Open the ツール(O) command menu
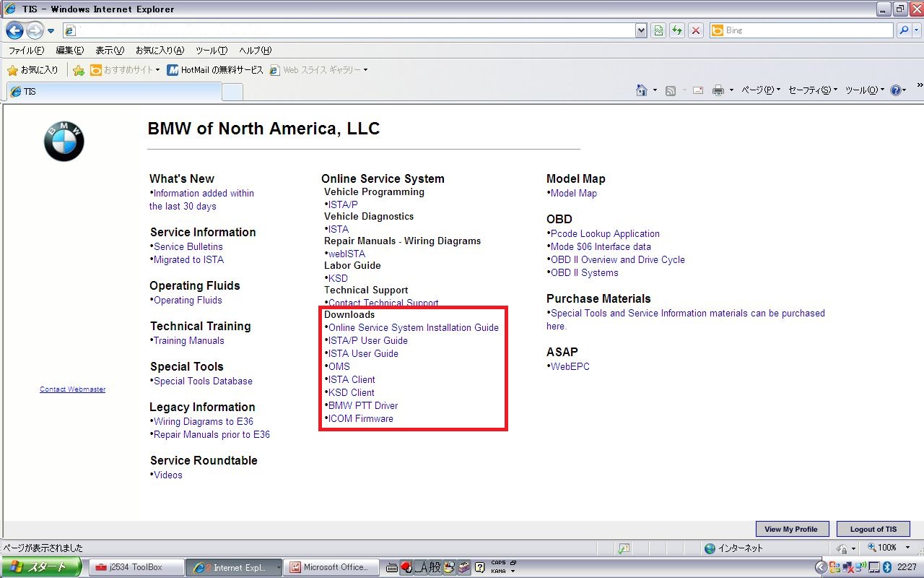 click(864, 90)
